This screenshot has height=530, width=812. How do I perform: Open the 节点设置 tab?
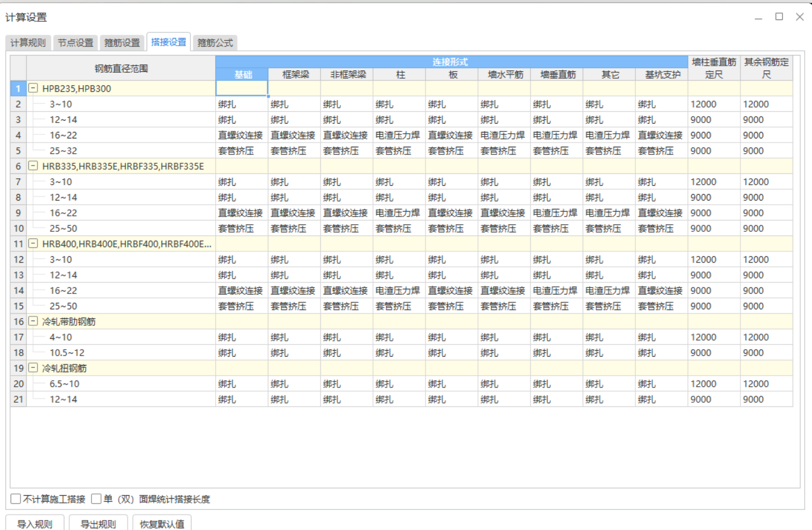click(75, 43)
